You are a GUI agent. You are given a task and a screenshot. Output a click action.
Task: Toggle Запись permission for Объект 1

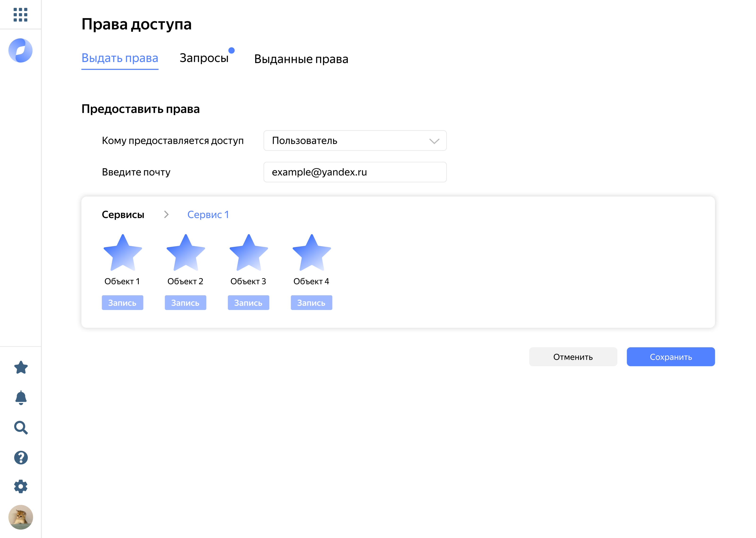[x=122, y=303]
